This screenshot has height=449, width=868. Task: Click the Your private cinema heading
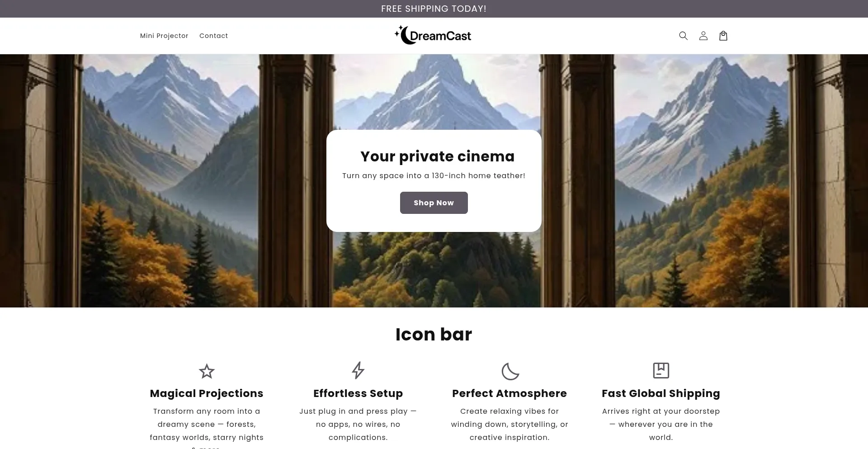pyautogui.click(x=437, y=156)
